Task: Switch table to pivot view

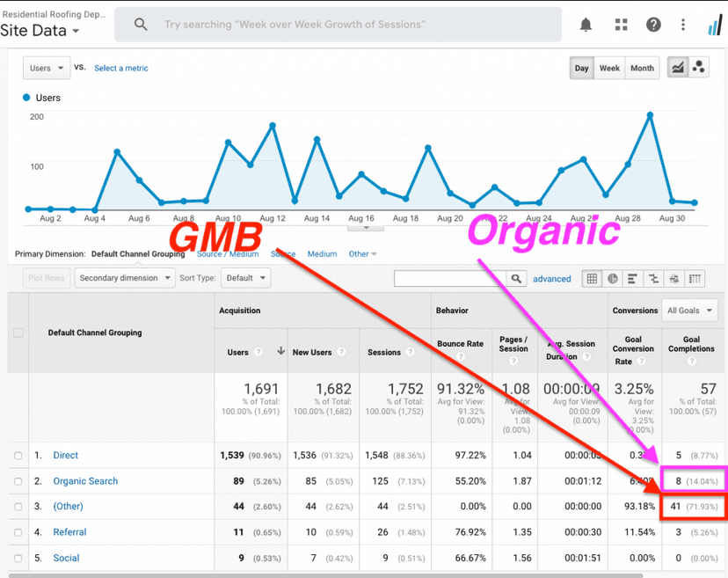Action: [695, 279]
